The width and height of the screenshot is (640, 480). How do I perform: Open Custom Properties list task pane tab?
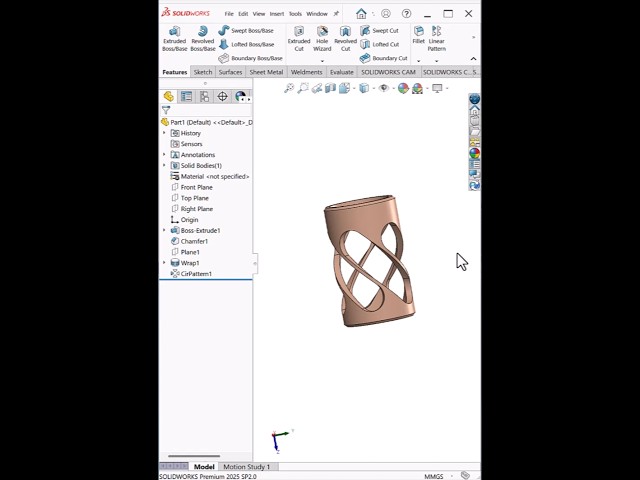click(474, 164)
